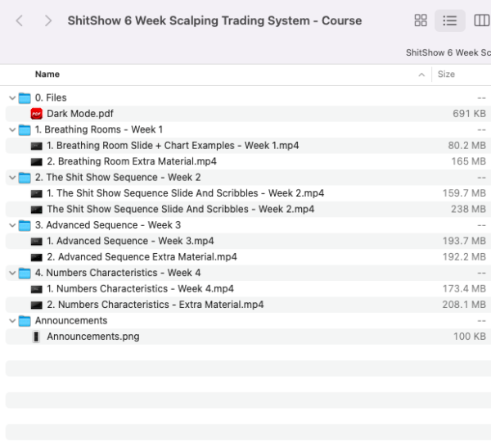This screenshot has height=448, width=491.
Task: Collapse the 1. Breathing Rooms - Week 1 folder
Action: click(x=11, y=129)
